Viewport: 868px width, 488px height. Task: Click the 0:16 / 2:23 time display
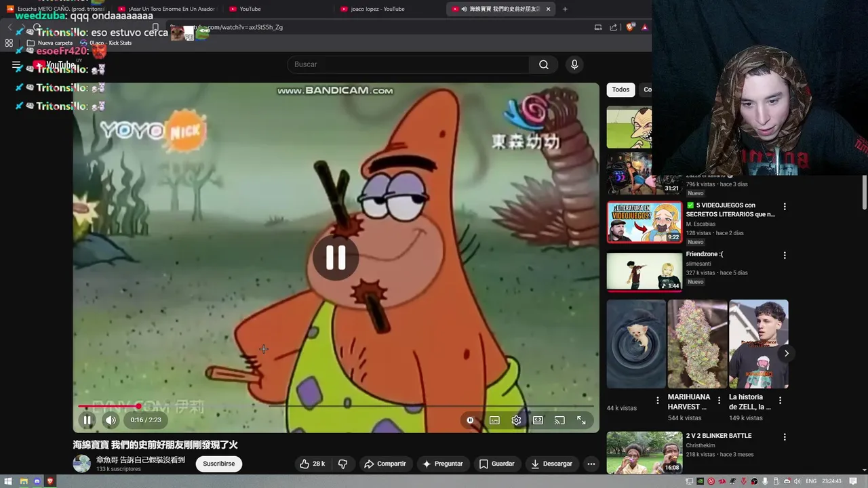point(146,420)
